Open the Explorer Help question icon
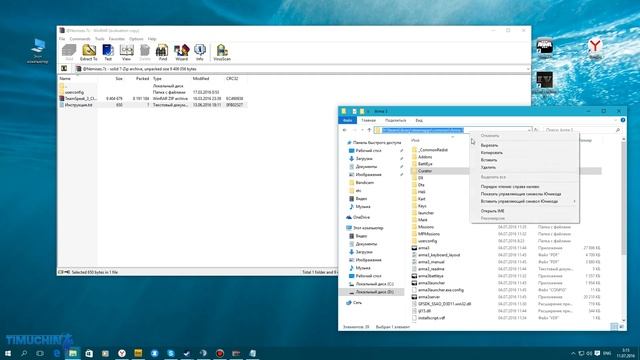This screenshot has width=640, height=360. (623, 120)
